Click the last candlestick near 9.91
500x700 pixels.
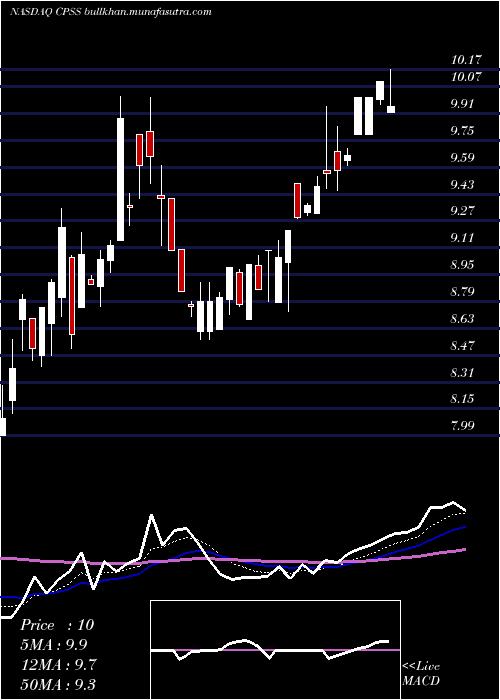[x=391, y=109]
